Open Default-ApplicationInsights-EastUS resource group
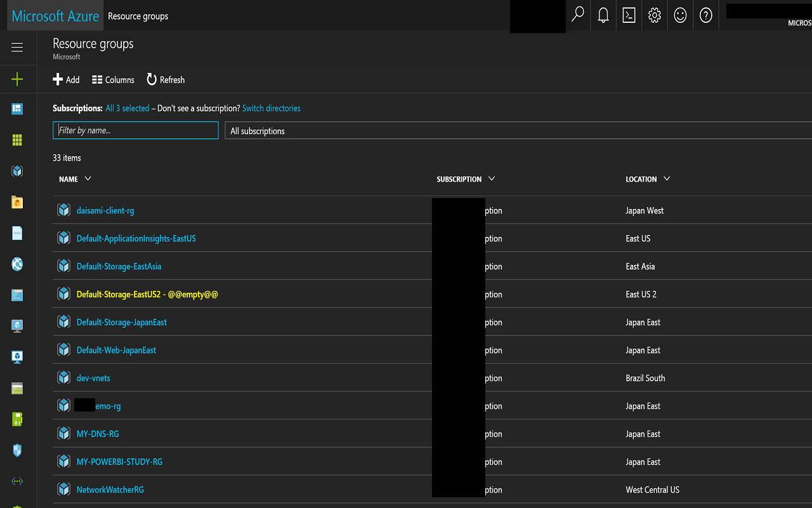The width and height of the screenshot is (812, 508). pyautogui.click(x=136, y=239)
